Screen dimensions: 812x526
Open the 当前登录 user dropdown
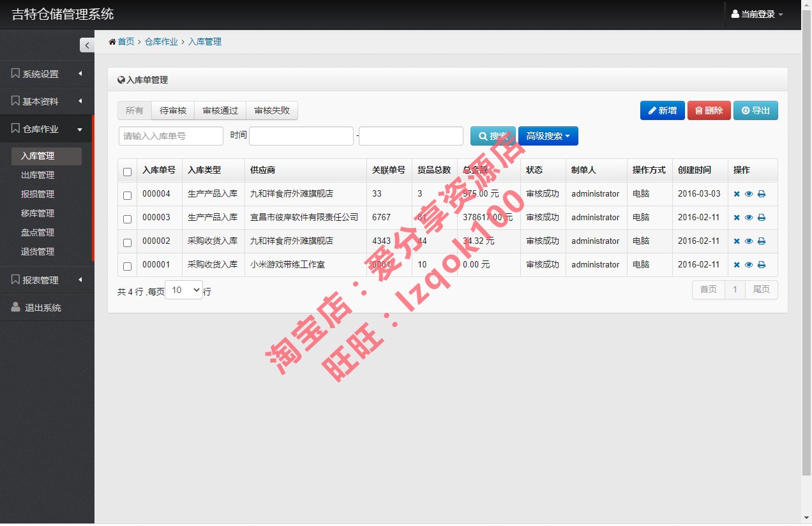coord(758,14)
